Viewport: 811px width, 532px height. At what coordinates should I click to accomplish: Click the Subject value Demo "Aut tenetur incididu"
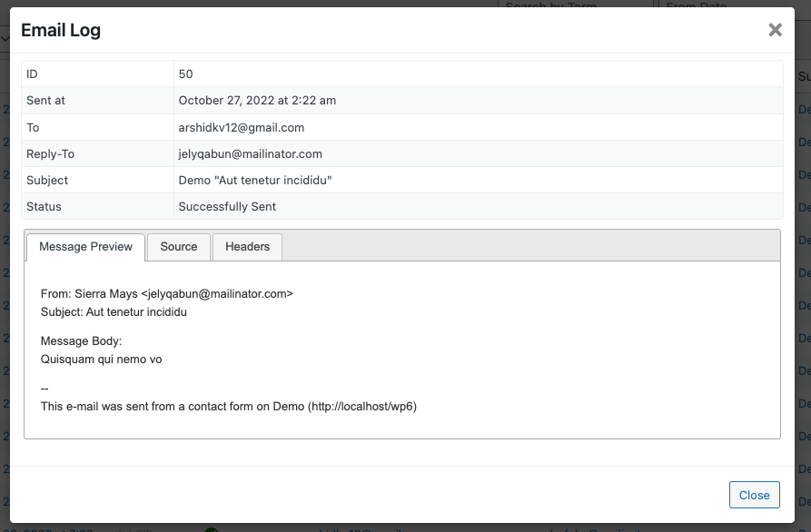255,180
